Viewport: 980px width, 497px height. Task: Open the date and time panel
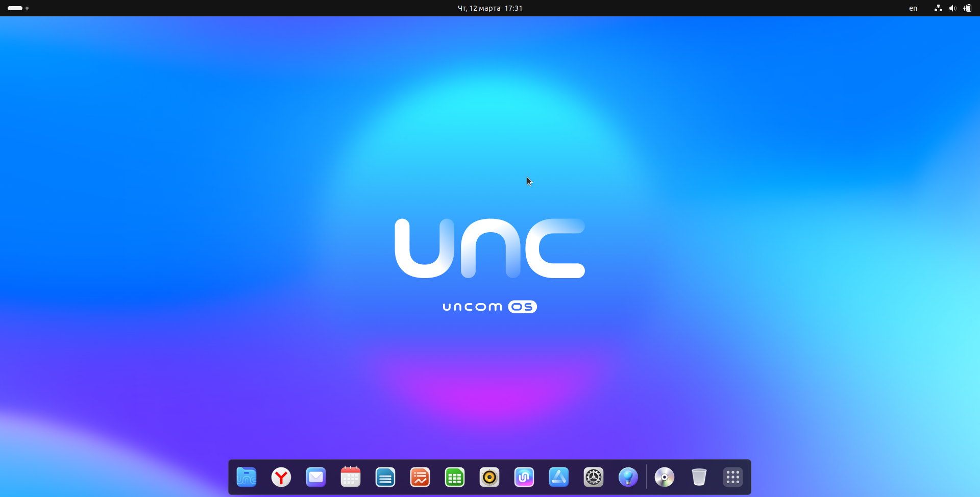pos(489,8)
